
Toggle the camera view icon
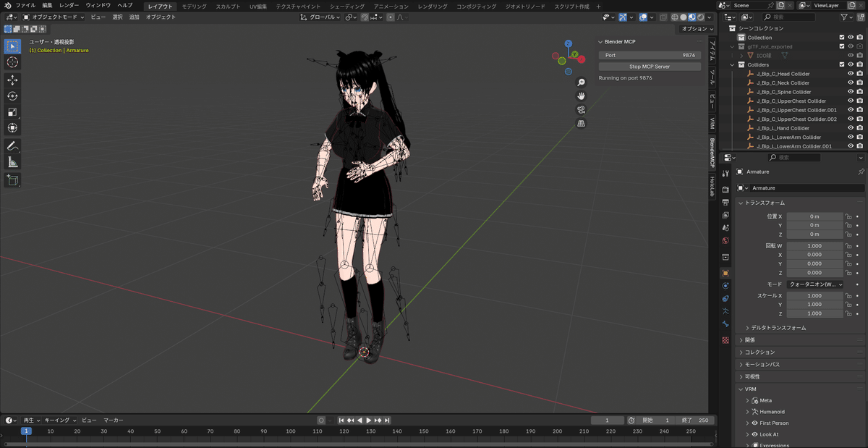coord(581,109)
